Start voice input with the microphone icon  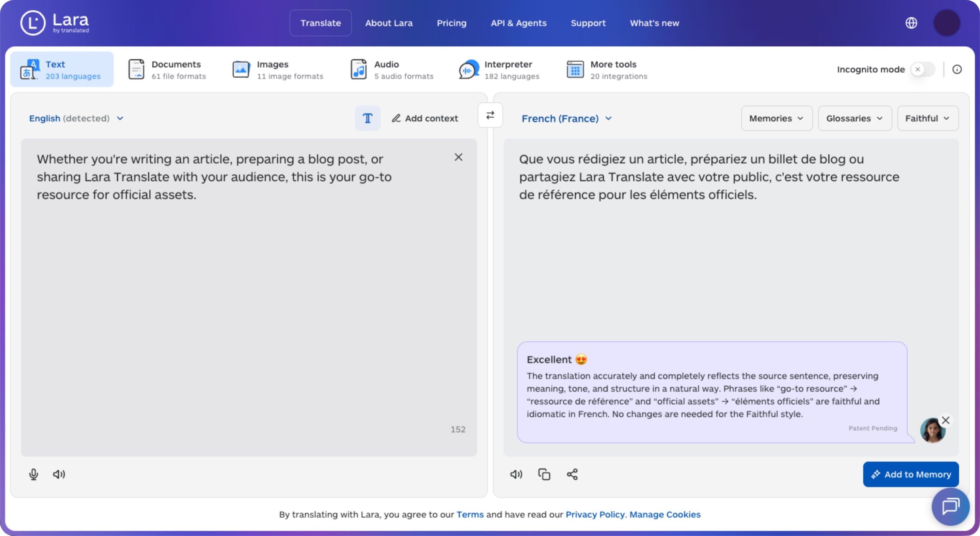pyautogui.click(x=34, y=474)
